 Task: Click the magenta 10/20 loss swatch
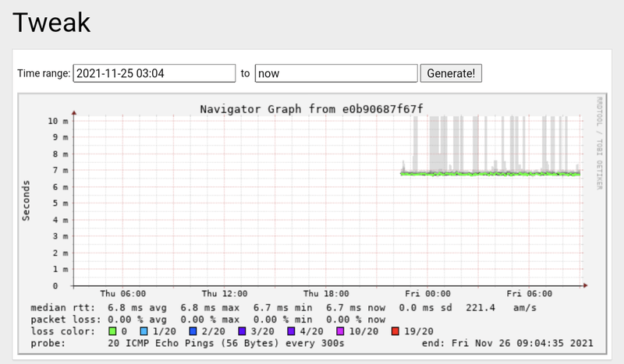340,331
